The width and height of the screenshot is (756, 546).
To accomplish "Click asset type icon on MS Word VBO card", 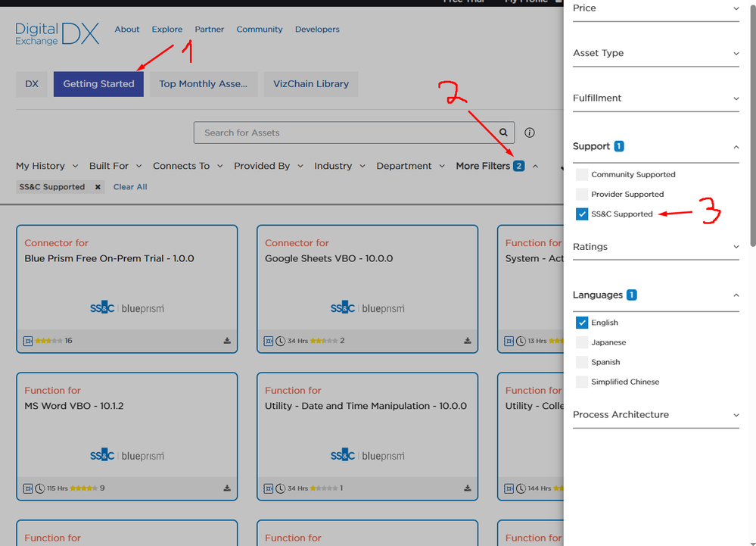I will tap(28, 488).
